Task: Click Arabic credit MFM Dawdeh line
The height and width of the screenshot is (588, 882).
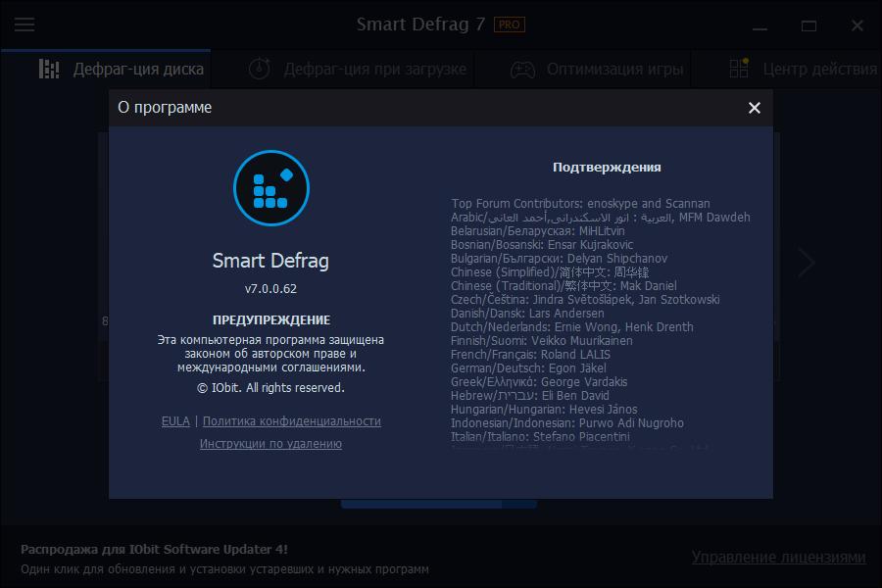Action: click(600, 218)
